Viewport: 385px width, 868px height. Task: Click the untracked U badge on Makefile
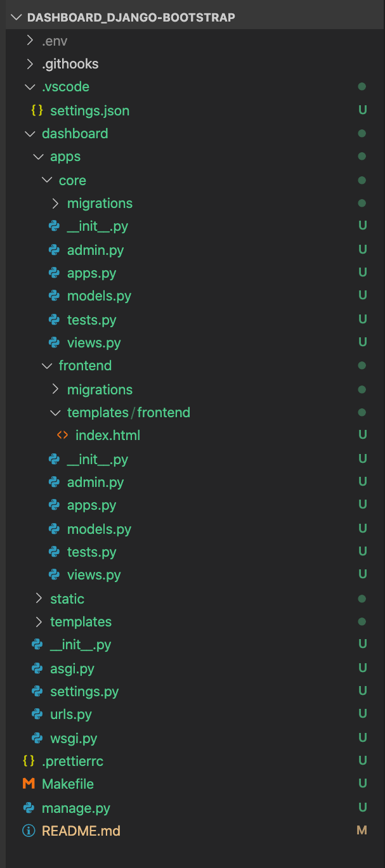(362, 784)
